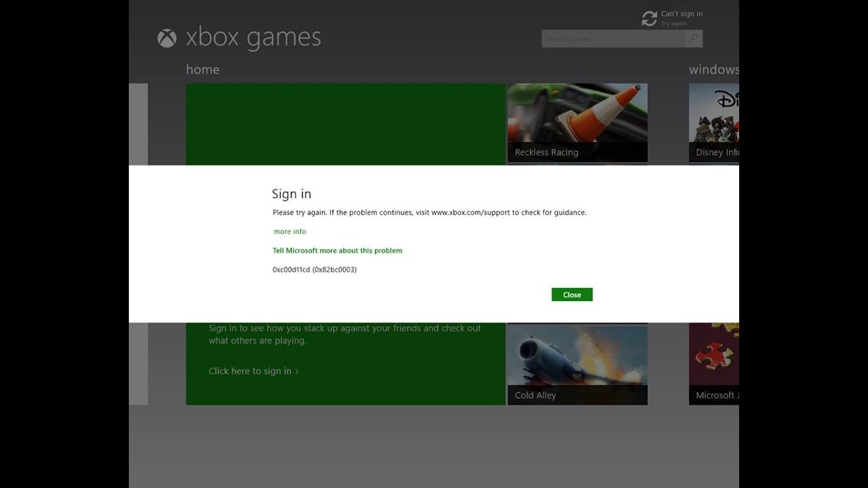Screen dimensions: 868x488
Task: Click 'Click here to sign in' link
Action: point(254,371)
